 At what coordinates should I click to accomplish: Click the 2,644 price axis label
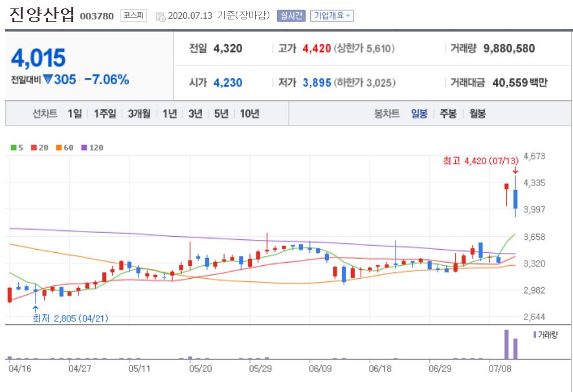click(534, 317)
